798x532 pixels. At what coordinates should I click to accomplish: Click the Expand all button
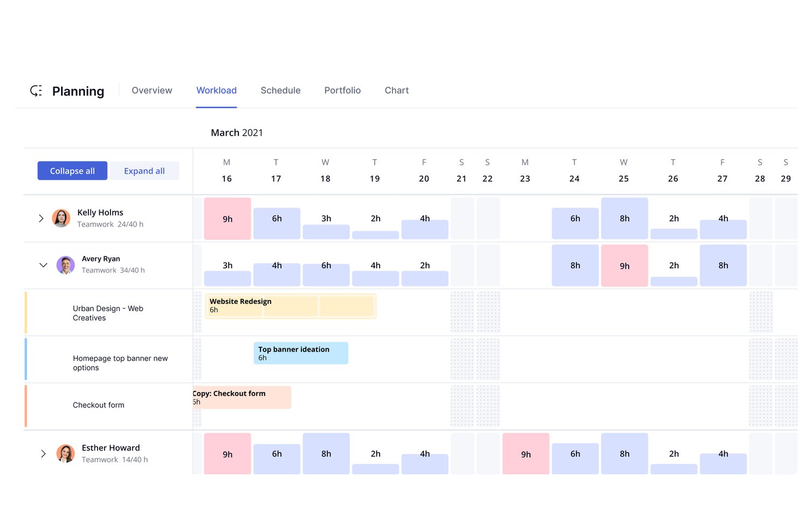[145, 171]
